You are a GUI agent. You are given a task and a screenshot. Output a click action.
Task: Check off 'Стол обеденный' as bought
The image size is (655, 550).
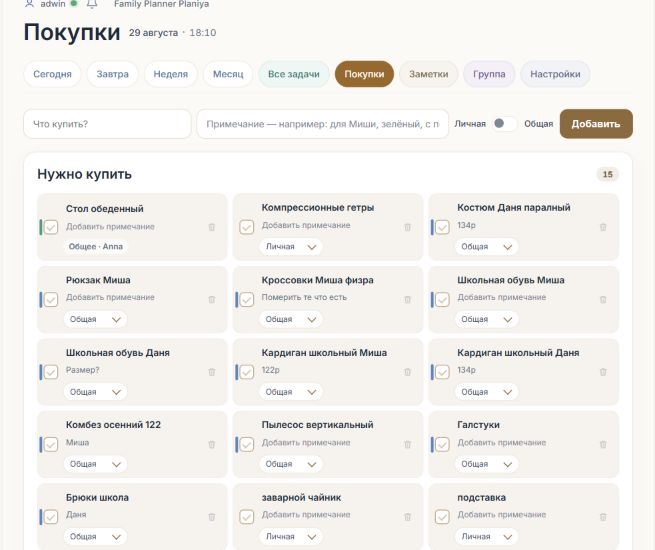(x=51, y=227)
